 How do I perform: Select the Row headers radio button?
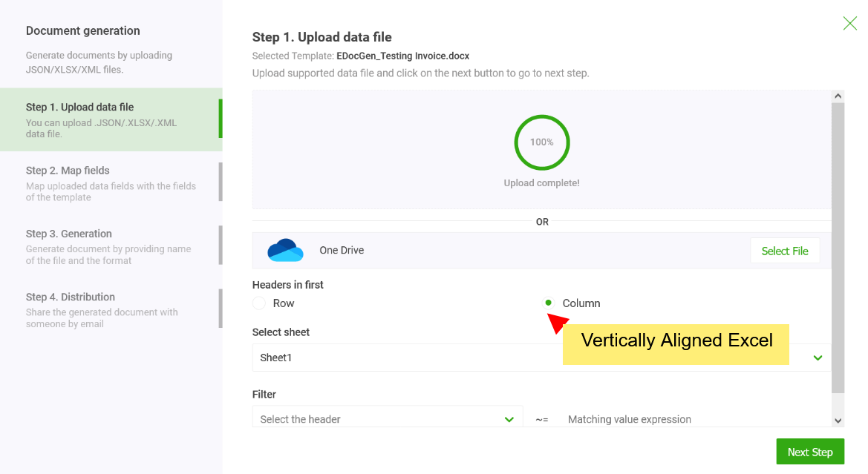259,303
